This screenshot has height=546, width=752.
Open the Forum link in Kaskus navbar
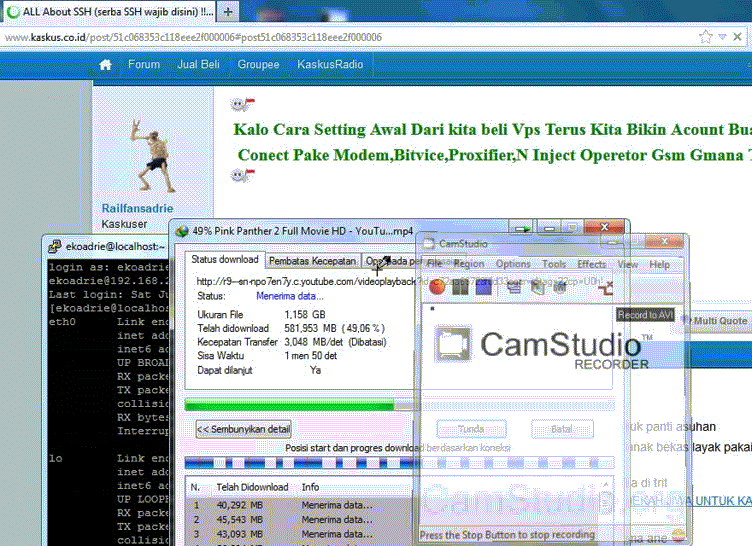(144, 64)
